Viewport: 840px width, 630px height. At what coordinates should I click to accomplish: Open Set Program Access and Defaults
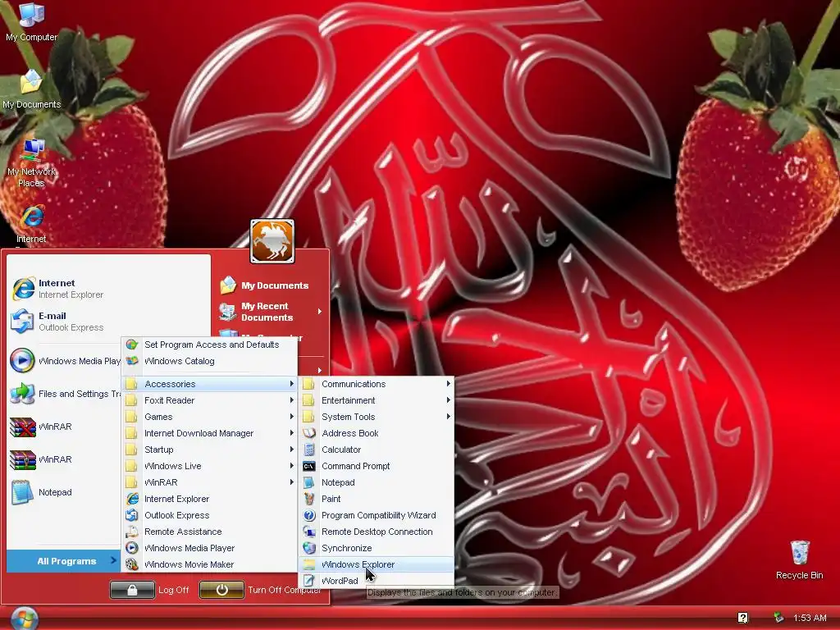click(x=209, y=345)
